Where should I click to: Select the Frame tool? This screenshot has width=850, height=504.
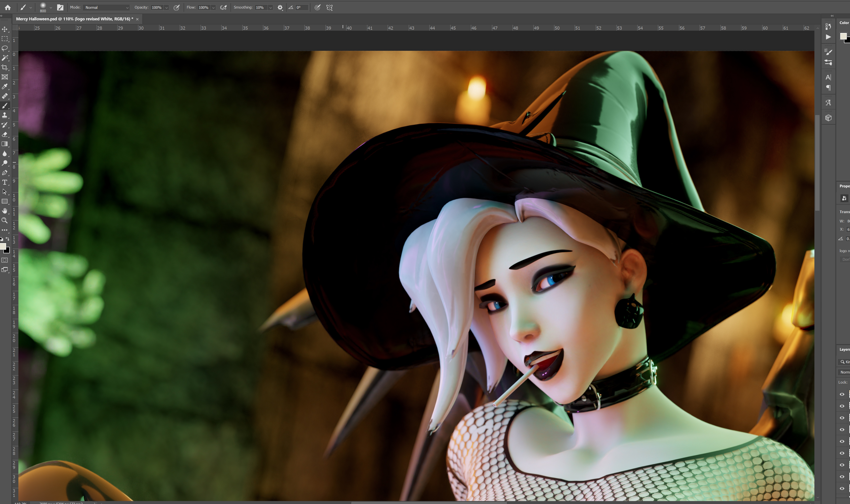[x=5, y=77]
